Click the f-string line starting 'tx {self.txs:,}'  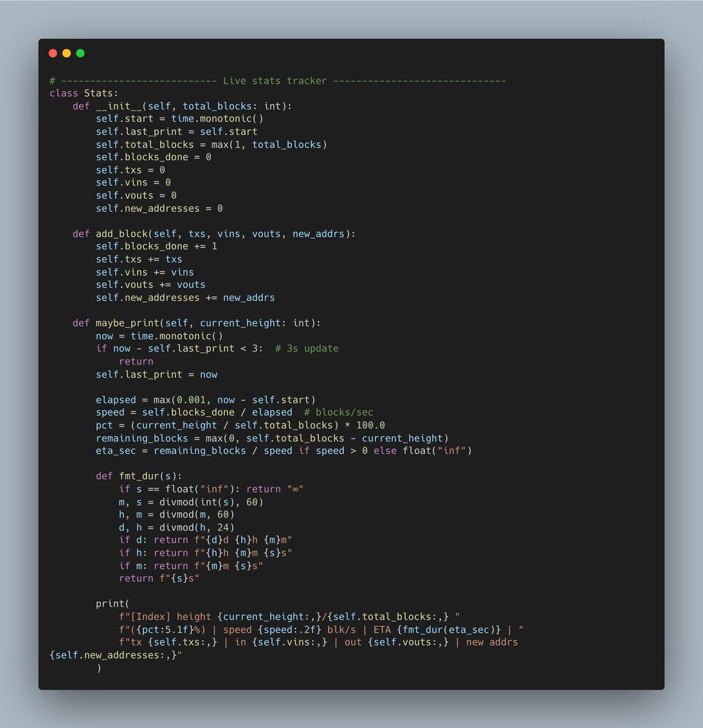pos(318,642)
